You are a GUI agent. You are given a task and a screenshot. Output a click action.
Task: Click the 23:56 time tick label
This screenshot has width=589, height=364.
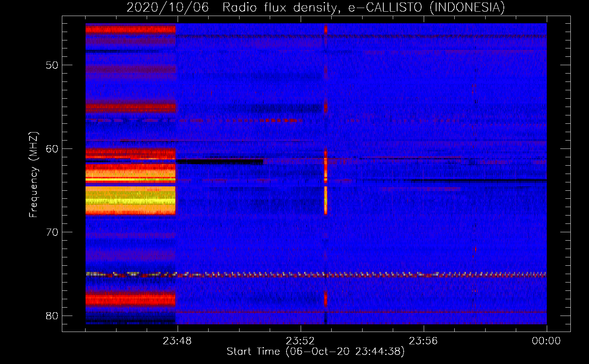[423, 341]
